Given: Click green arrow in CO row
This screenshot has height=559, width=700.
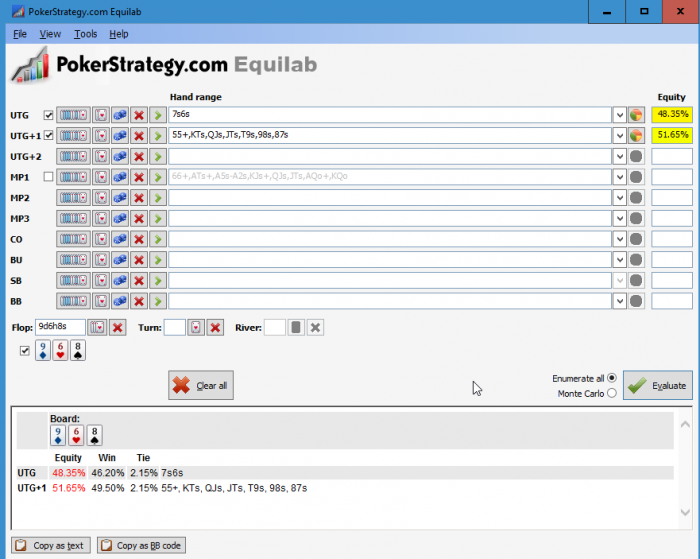Looking at the screenshot, I should point(158,239).
